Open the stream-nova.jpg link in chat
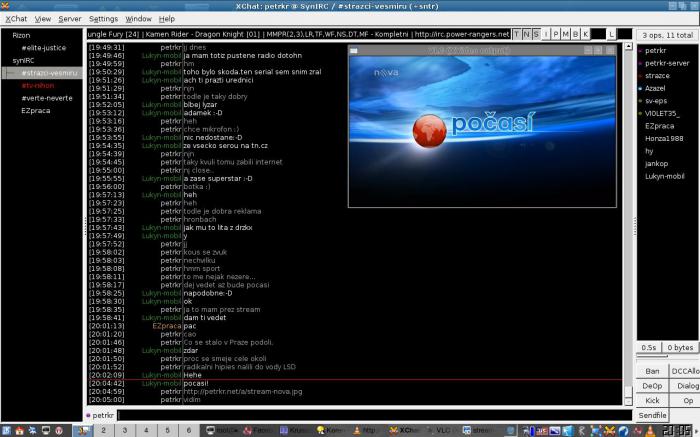Image resolution: width=700 pixels, height=437 pixels. coord(243,391)
